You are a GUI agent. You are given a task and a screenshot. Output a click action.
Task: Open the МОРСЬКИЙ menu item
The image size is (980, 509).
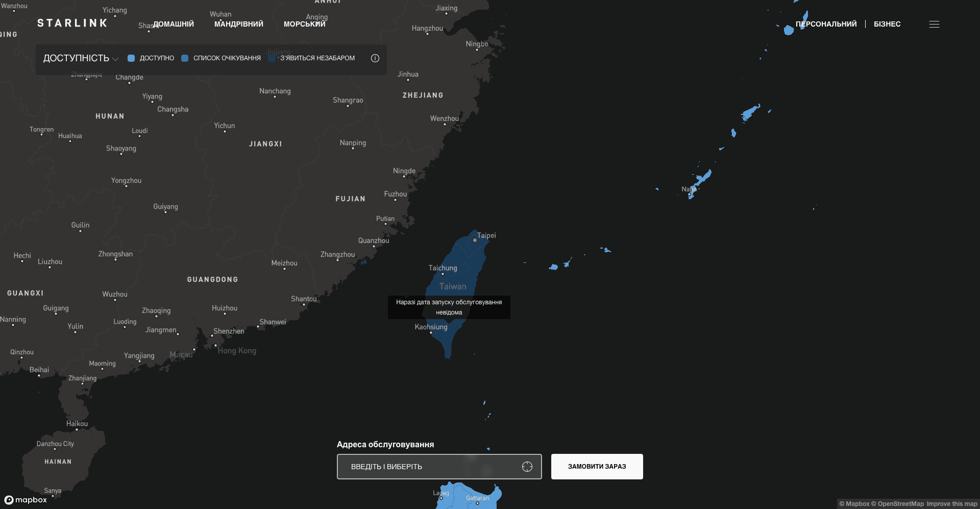(305, 24)
